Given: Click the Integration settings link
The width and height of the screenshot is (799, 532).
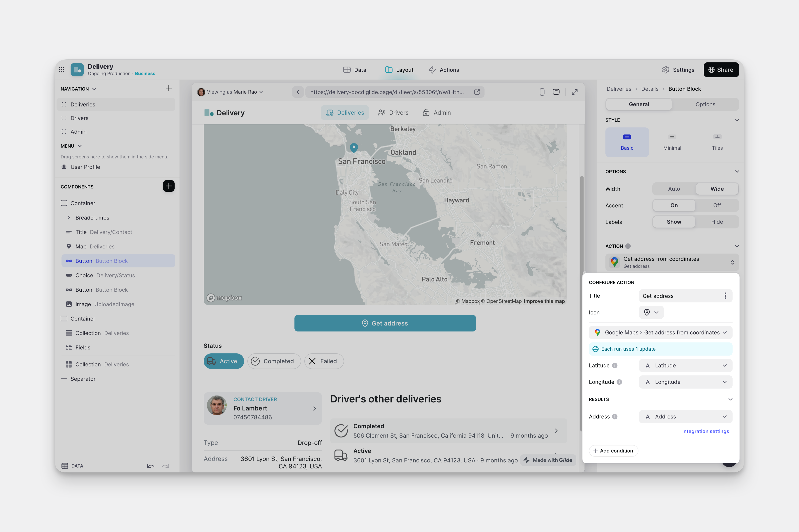Looking at the screenshot, I should (x=705, y=431).
